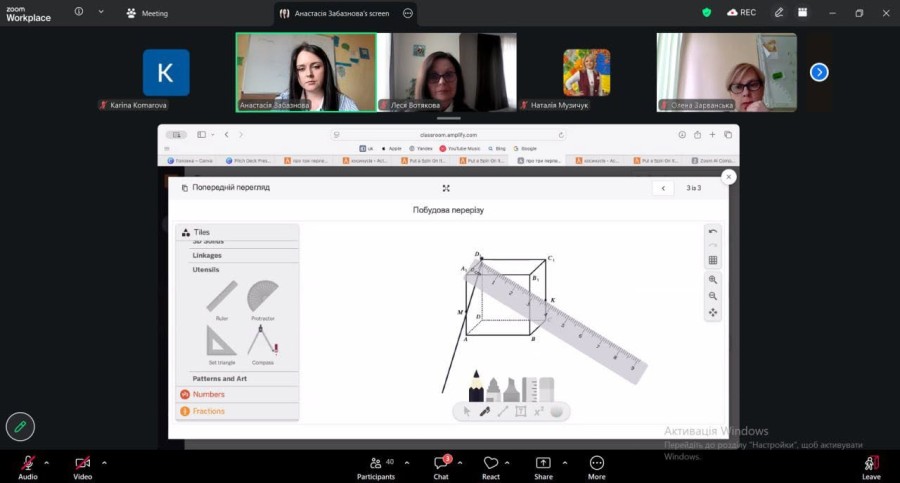Close the preview overlay
The image size is (900, 483).
(728, 177)
